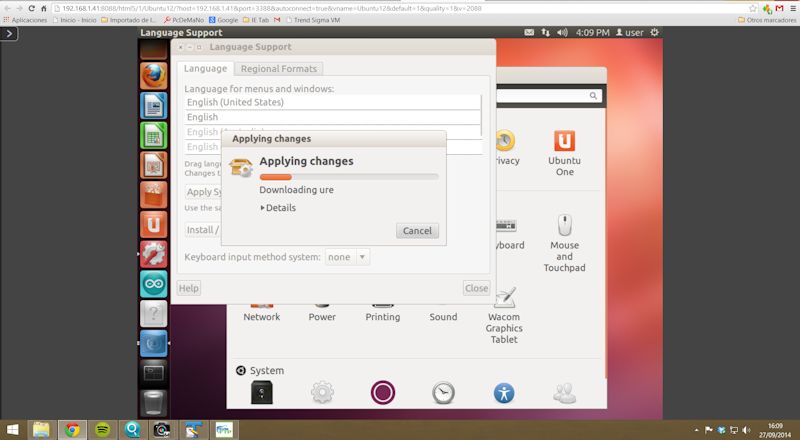Open Time & Date clock icon
This screenshot has height=440, width=800.
tap(443, 393)
